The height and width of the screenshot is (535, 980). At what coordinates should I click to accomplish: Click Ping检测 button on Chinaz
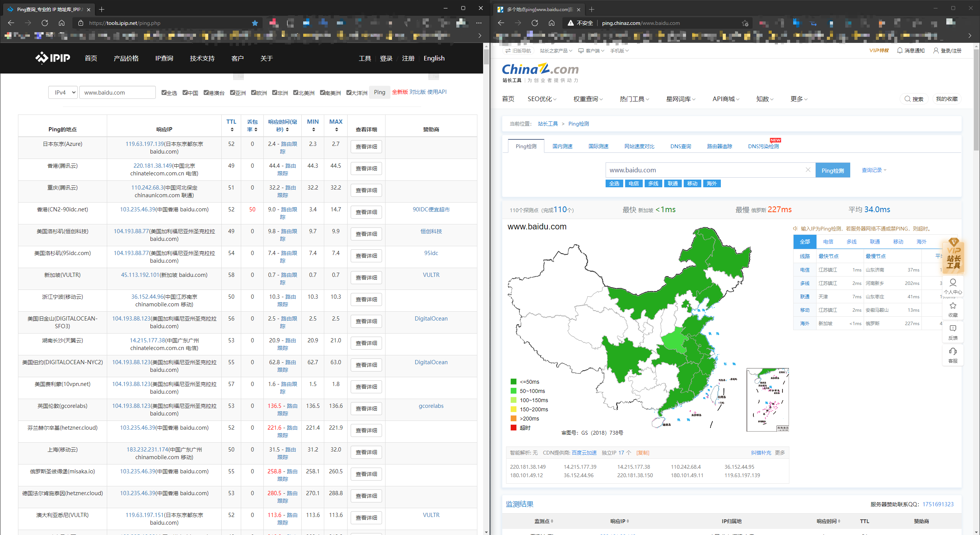(833, 170)
